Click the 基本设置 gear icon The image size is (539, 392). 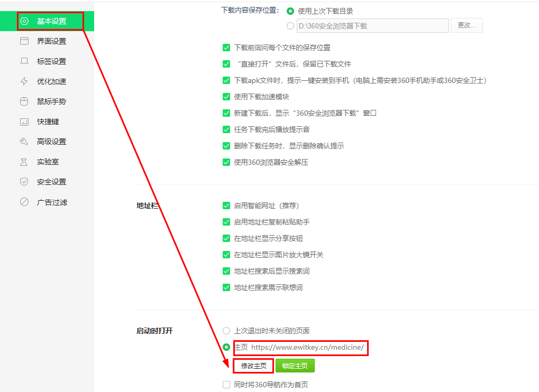point(24,21)
